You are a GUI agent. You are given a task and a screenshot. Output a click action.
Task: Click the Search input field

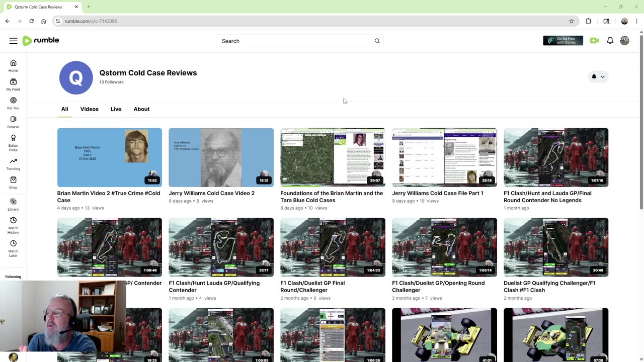[x=294, y=41]
